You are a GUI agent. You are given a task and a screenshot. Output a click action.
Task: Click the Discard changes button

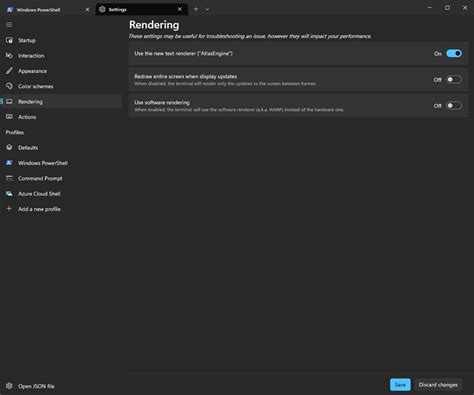(438, 385)
